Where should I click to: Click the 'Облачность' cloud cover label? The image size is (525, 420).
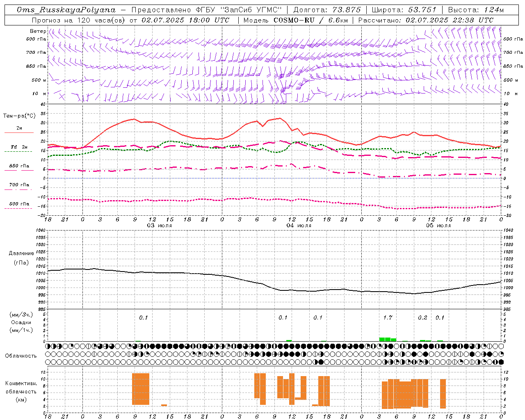coord(21,356)
